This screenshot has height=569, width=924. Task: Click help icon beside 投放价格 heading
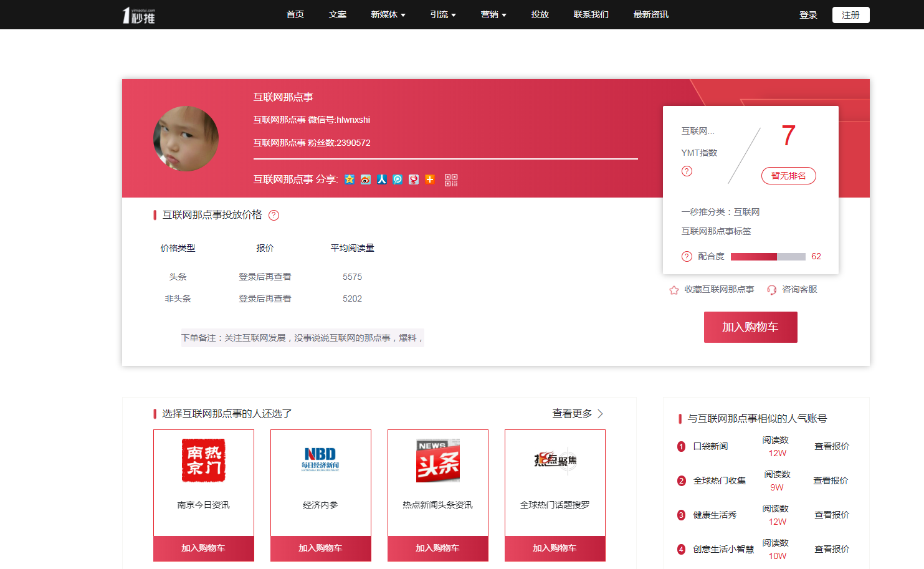pos(274,216)
